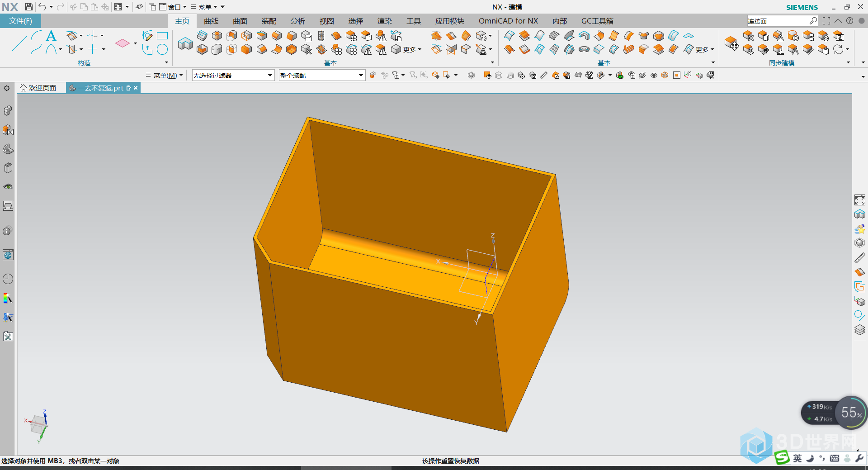The image size is (868, 470).
Task: Toggle full screen mode icon
Action: (826, 21)
